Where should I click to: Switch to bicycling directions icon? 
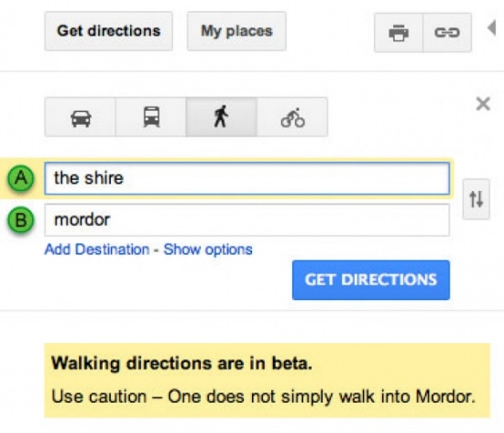pos(292,117)
